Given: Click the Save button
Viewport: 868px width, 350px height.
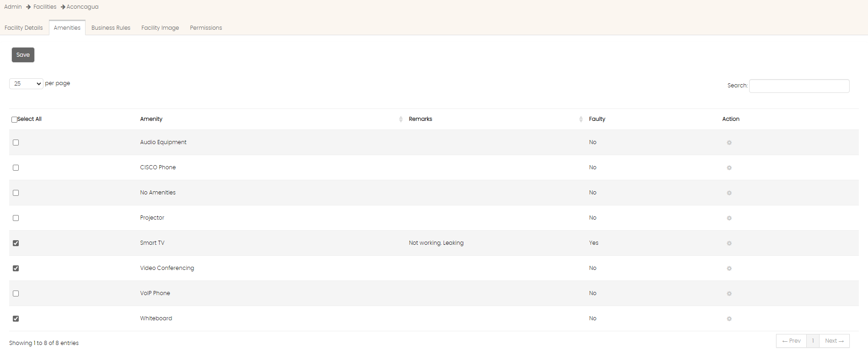Looking at the screenshot, I should click(23, 55).
